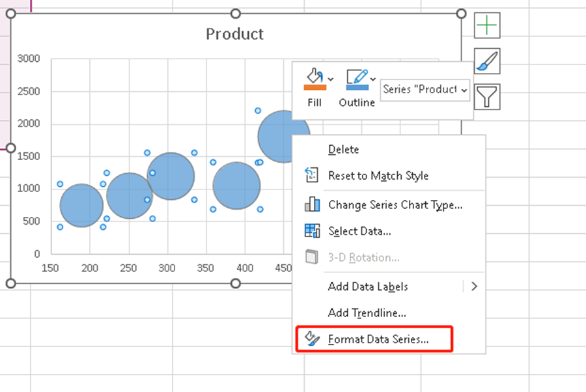
Task: Click the Change Series Chart Type icon
Action: (x=312, y=204)
